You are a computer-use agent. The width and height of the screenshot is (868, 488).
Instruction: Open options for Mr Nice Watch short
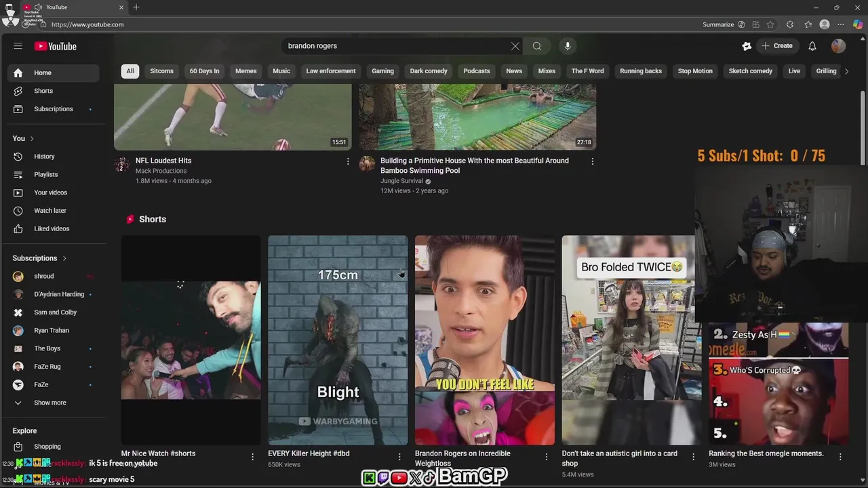(x=252, y=457)
